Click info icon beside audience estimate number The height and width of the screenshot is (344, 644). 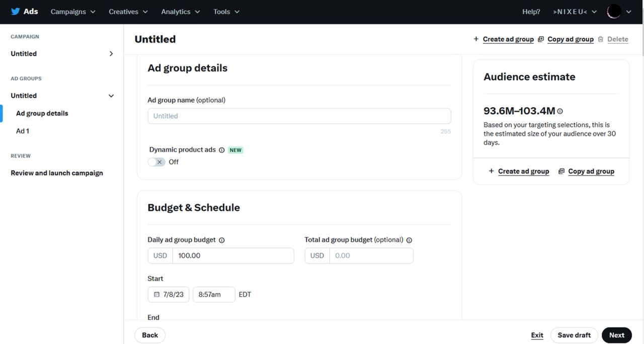pos(560,111)
